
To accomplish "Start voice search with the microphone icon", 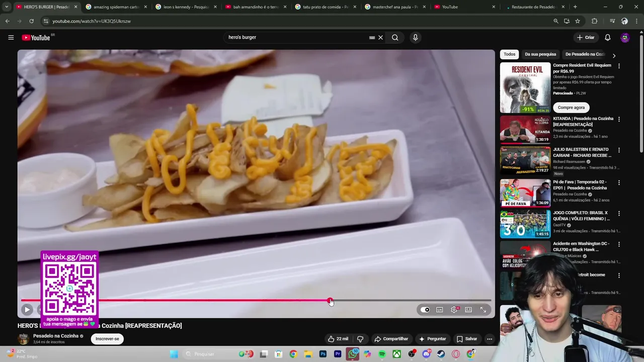I will (x=415, y=37).
